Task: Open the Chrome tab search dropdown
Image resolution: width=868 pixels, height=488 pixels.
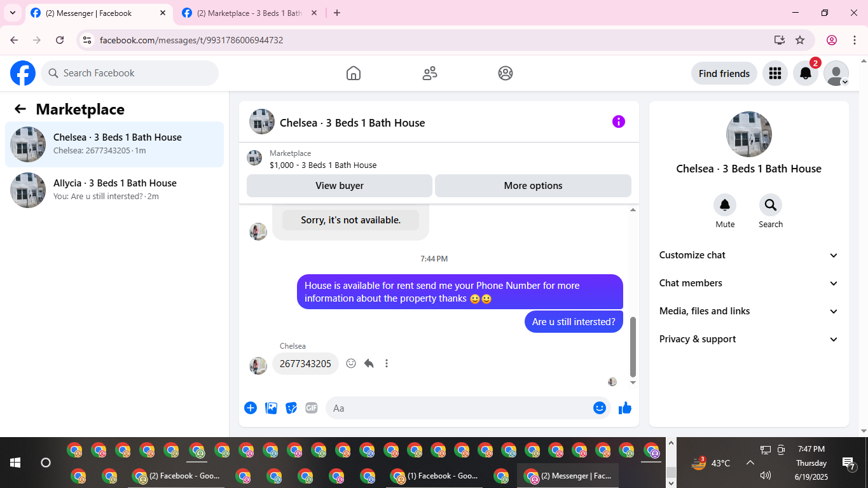Action: click(x=13, y=13)
